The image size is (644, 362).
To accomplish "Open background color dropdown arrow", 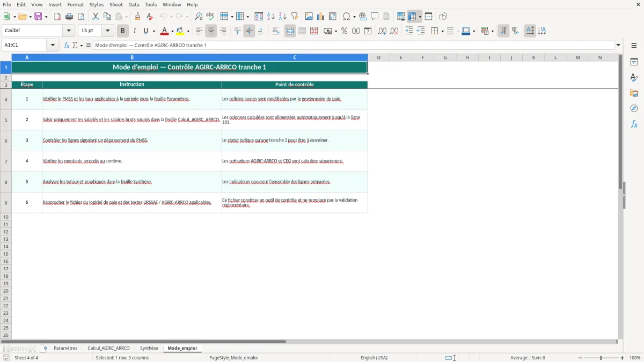I will click(188, 32).
